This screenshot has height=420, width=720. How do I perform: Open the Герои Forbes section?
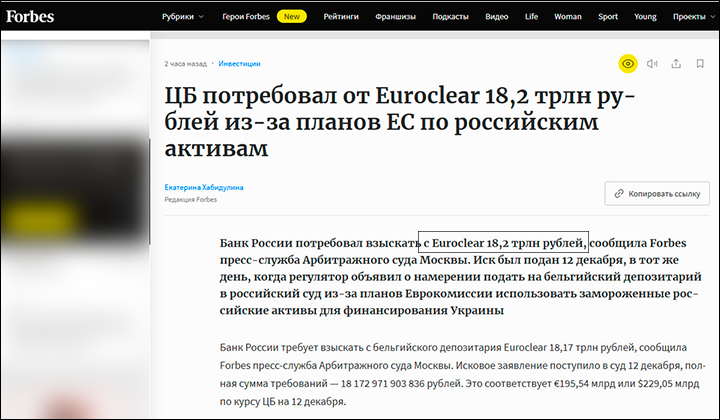245,17
